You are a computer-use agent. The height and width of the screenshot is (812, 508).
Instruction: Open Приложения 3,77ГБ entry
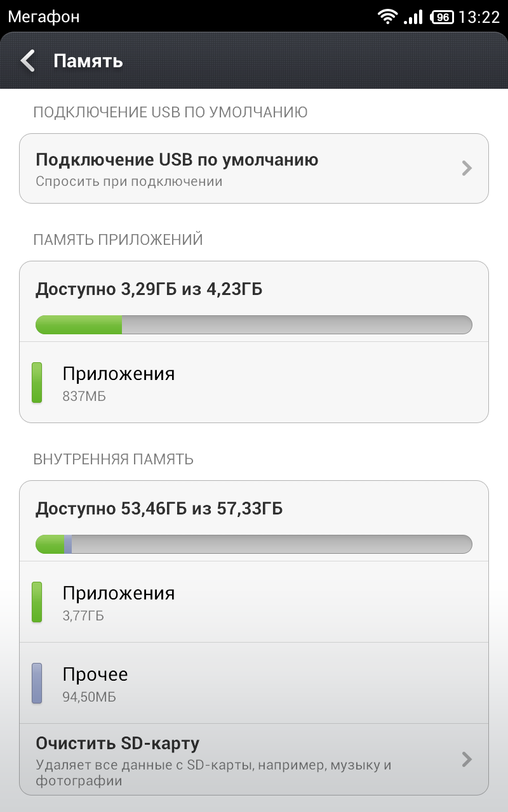coord(254,602)
